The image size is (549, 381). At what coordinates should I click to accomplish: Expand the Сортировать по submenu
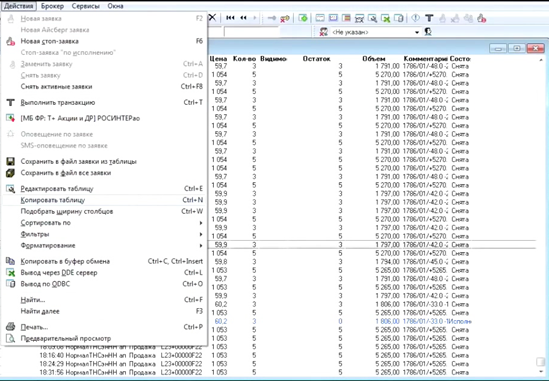pyautogui.click(x=104, y=223)
